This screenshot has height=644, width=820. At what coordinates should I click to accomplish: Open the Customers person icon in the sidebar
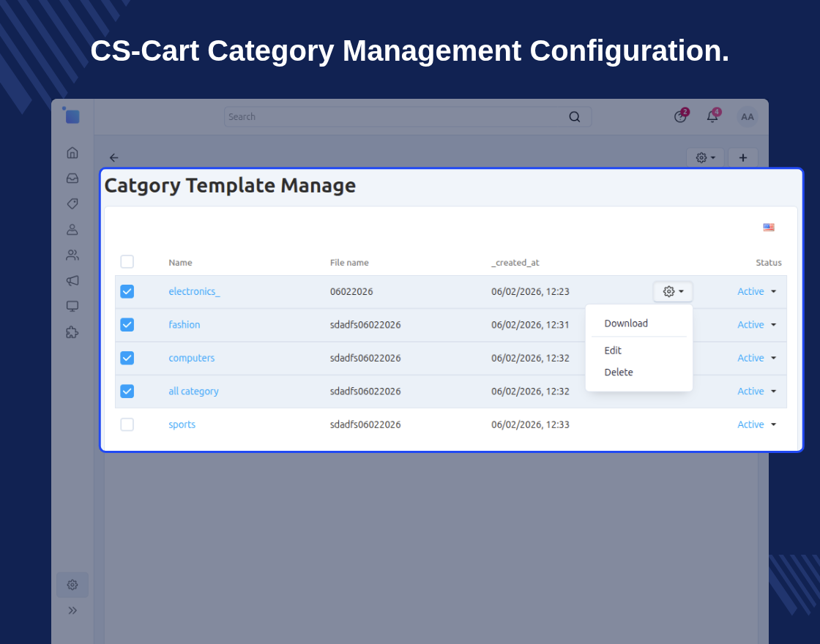pos(72,230)
